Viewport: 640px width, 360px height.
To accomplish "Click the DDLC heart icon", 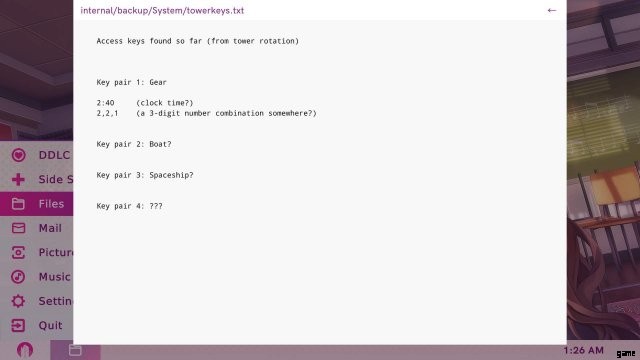I will click(x=18, y=155).
